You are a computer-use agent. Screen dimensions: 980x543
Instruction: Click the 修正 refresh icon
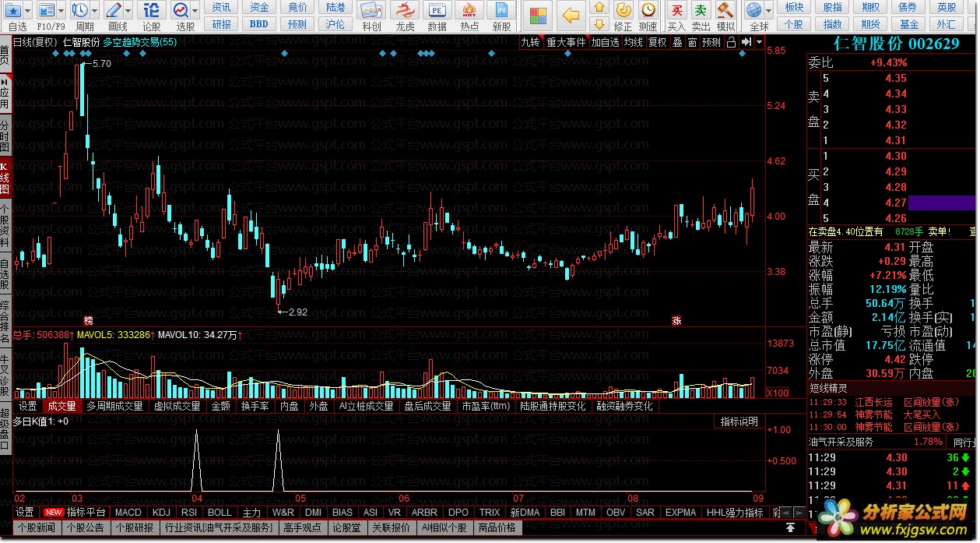(623, 10)
